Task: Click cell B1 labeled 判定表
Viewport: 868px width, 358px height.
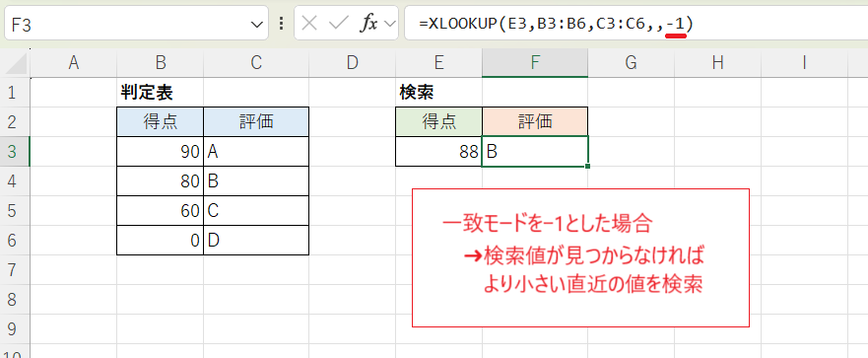Action: tap(160, 92)
